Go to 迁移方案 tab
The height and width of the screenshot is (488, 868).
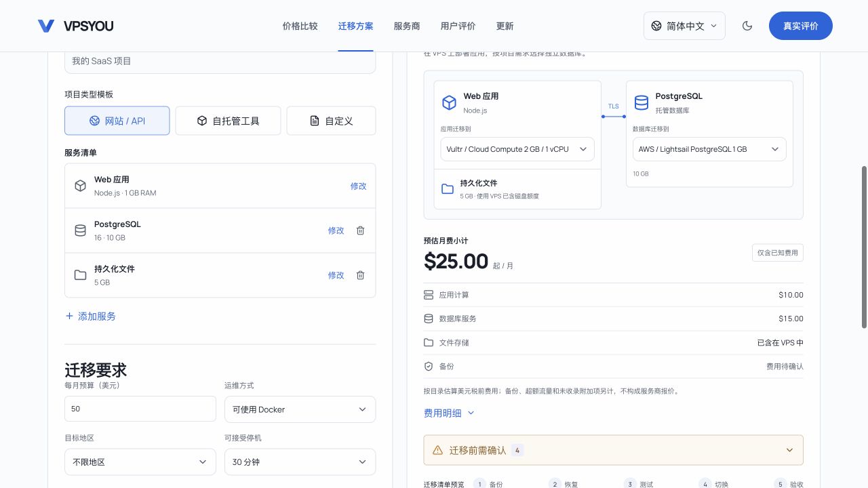point(355,26)
